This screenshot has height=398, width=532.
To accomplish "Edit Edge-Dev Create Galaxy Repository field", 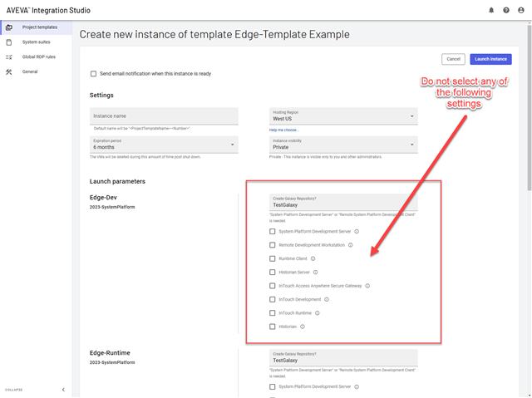I will click(x=343, y=203).
